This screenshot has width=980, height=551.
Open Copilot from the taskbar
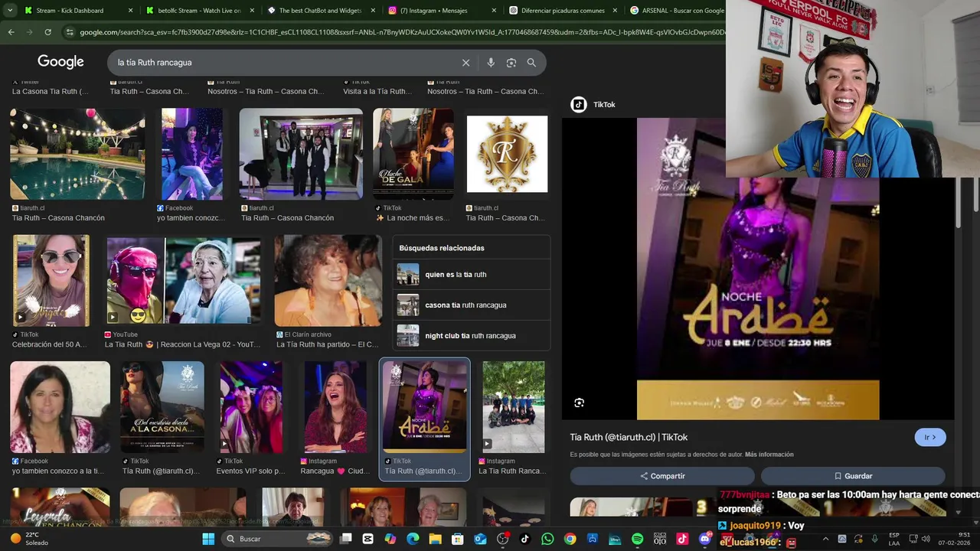click(390, 539)
